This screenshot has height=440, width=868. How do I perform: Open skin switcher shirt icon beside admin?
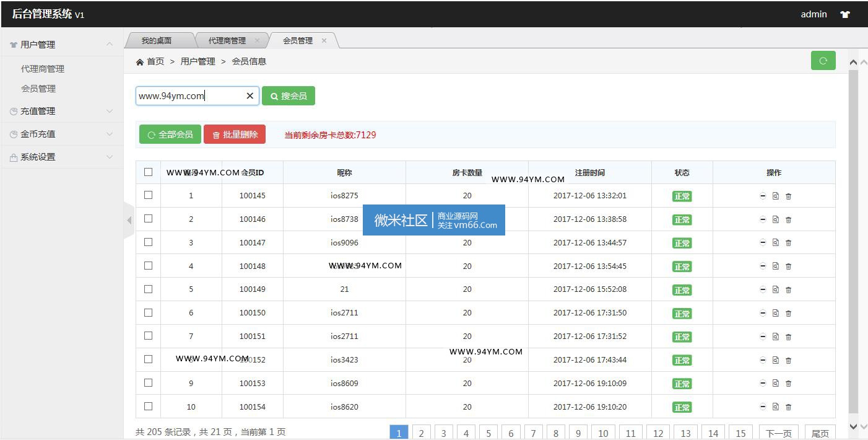click(845, 14)
